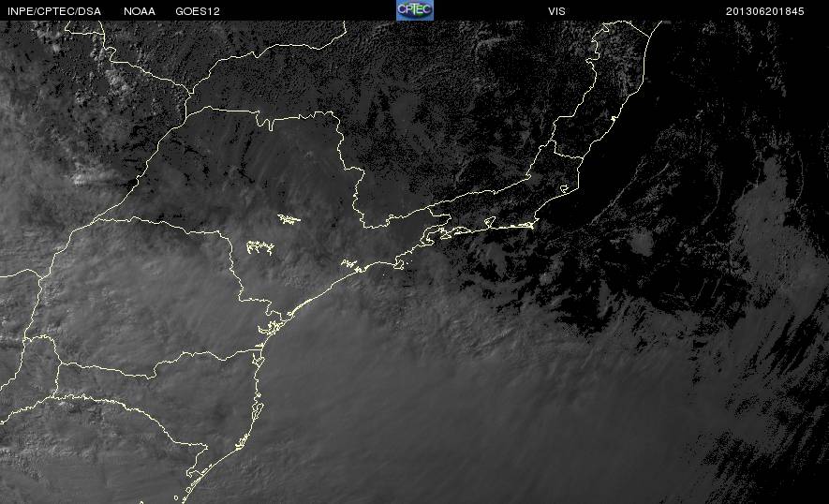Click the CPTEC logo in the header
This screenshot has height=504, width=829.
pyautogui.click(x=415, y=10)
